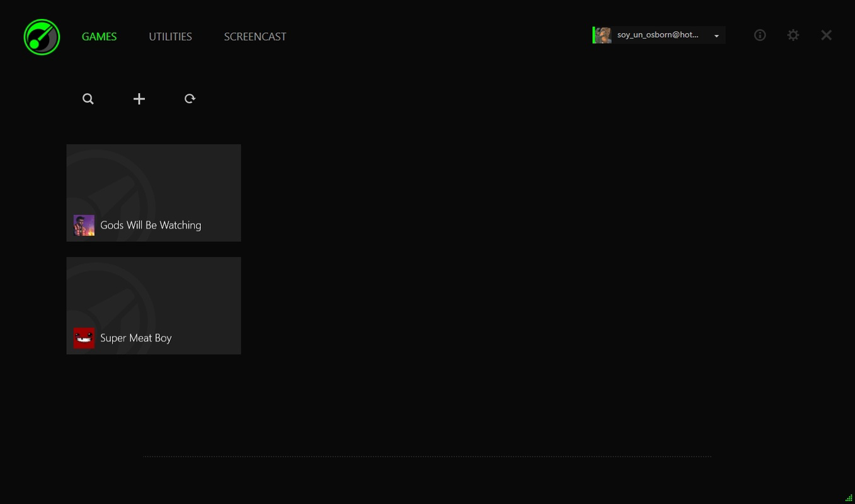
Task: Refresh the games list
Action: coord(190,99)
